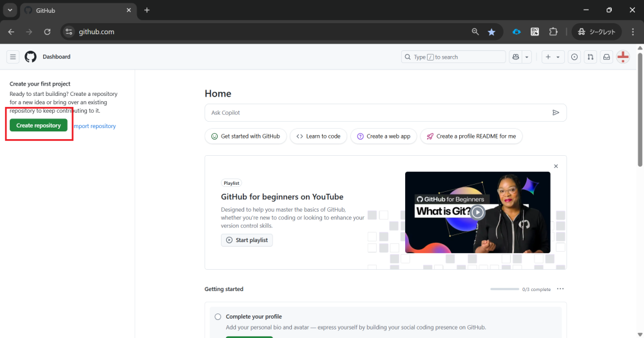This screenshot has height=338, width=644.
Task: Go back with browser back arrow
Action: click(11, 32)
